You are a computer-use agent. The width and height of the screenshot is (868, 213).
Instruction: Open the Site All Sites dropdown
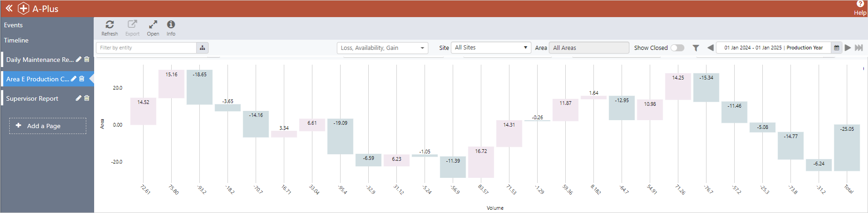pos(491,48)
